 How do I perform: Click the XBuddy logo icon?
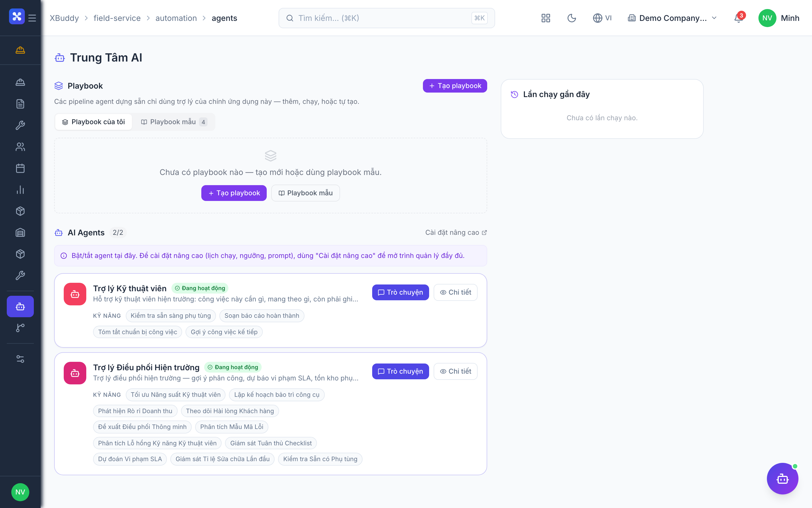[17, 17]
